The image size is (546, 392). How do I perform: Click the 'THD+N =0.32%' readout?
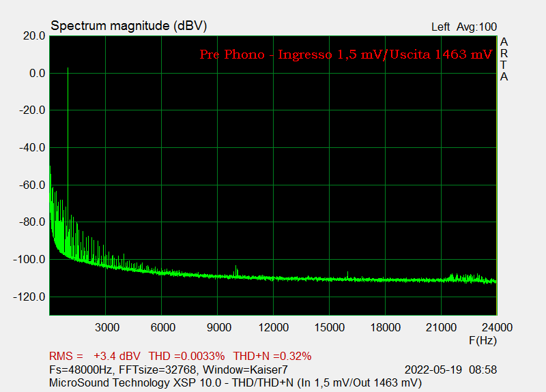272,356
